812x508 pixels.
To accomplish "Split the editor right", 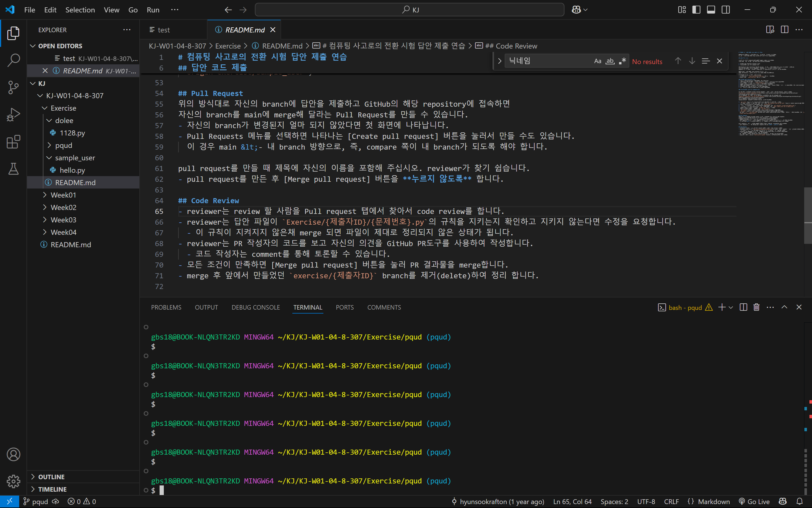I will (784, 30).
